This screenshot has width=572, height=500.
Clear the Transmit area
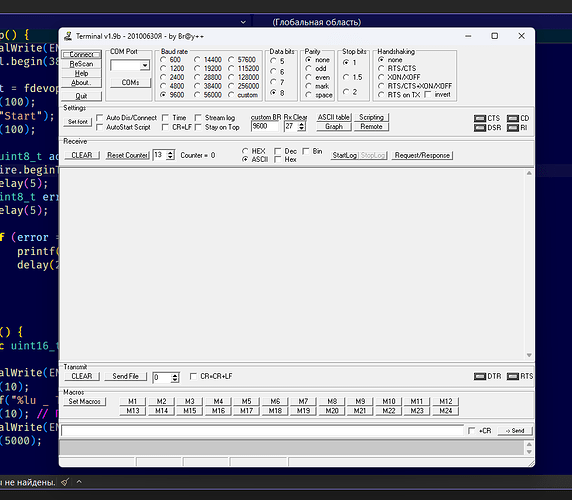(x=82, y=376)
